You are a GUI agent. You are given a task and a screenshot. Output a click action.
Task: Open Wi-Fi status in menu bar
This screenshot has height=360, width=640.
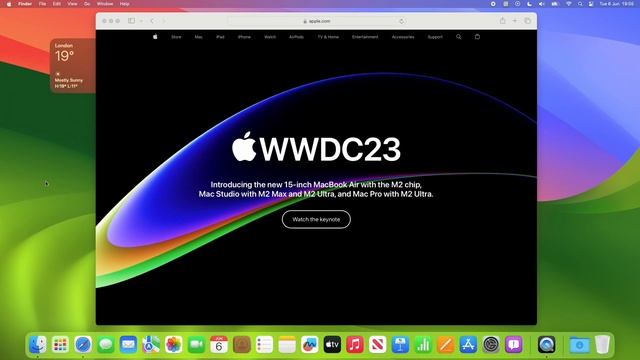[x=569, y=4]
